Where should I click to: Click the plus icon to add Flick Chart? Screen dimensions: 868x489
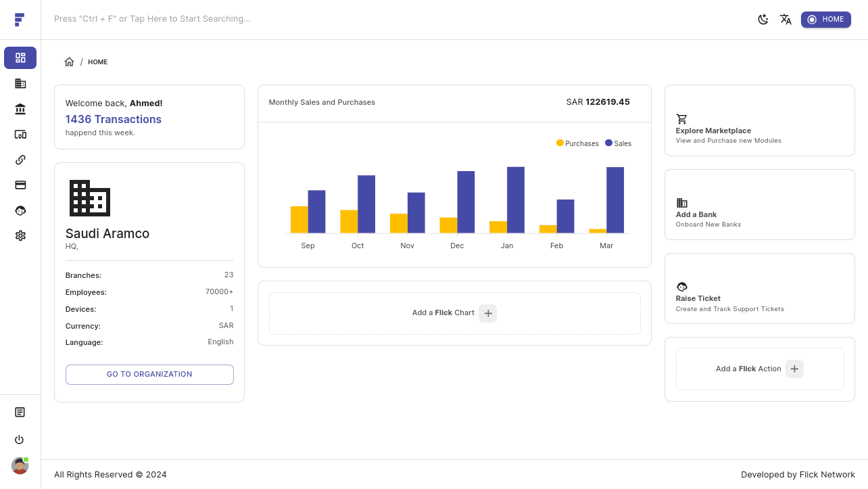coord(487,313)
